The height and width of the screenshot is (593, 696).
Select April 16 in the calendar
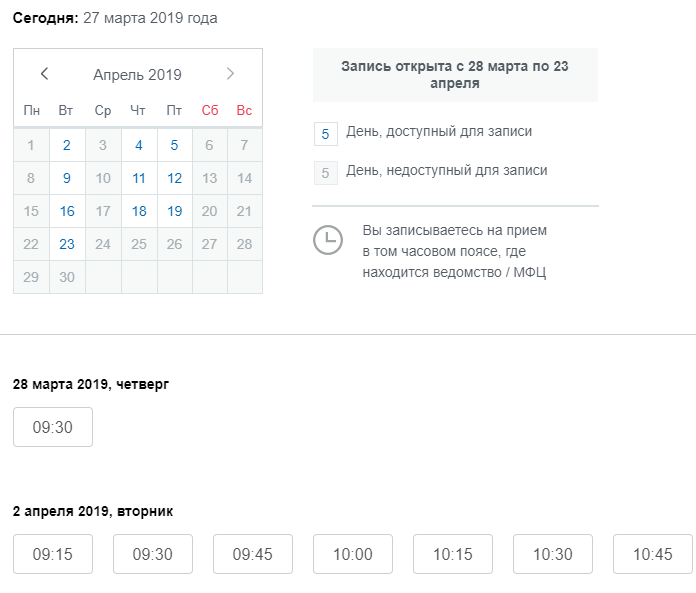pyautogui.click(x=67, y=211)
